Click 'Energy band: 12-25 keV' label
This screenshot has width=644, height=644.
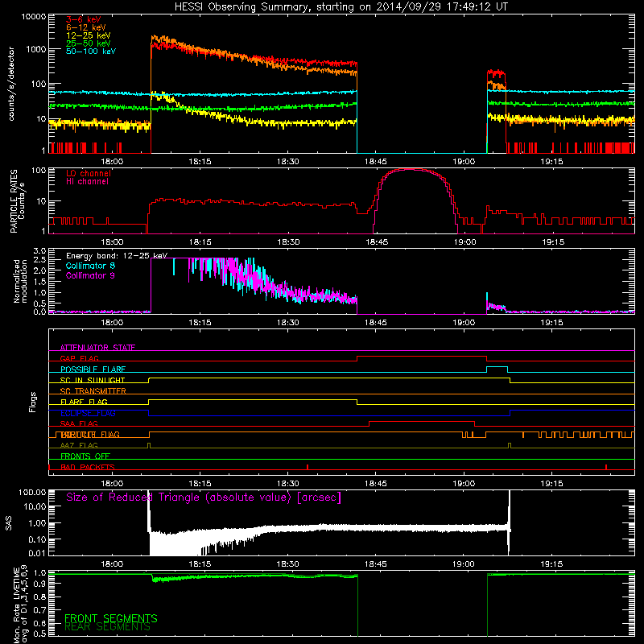(117, 256)
